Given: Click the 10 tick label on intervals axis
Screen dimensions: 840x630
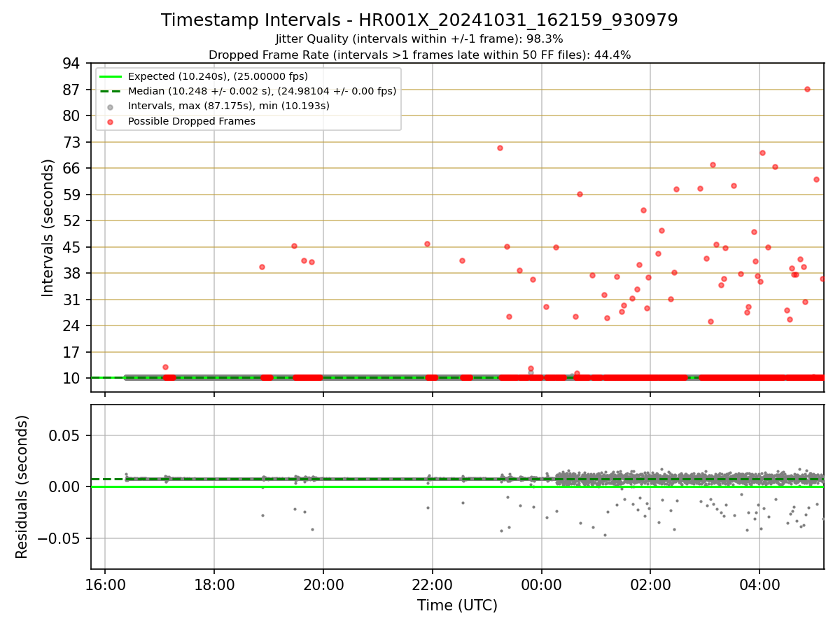Looking at the screenshot, I should [x=71, y=378].
